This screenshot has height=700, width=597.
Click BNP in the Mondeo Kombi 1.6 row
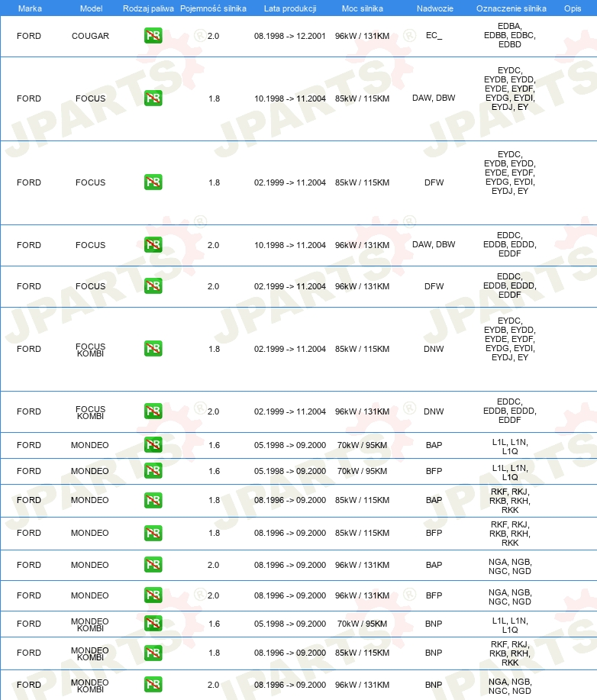coord(434,624)
